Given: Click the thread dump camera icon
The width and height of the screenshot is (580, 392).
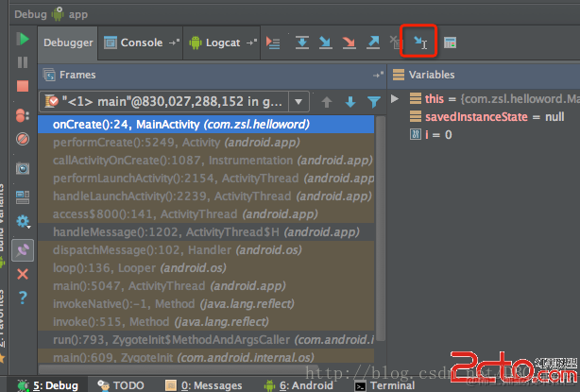Looking at the screenshot, I should click(x=23, y=169).
